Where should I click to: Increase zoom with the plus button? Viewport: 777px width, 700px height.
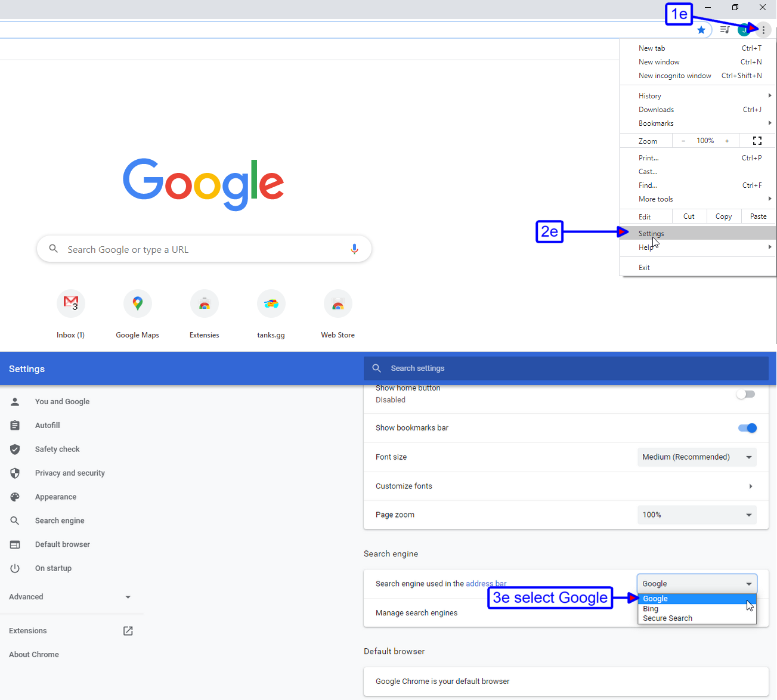pyautogui.click(x=727, y=141)
